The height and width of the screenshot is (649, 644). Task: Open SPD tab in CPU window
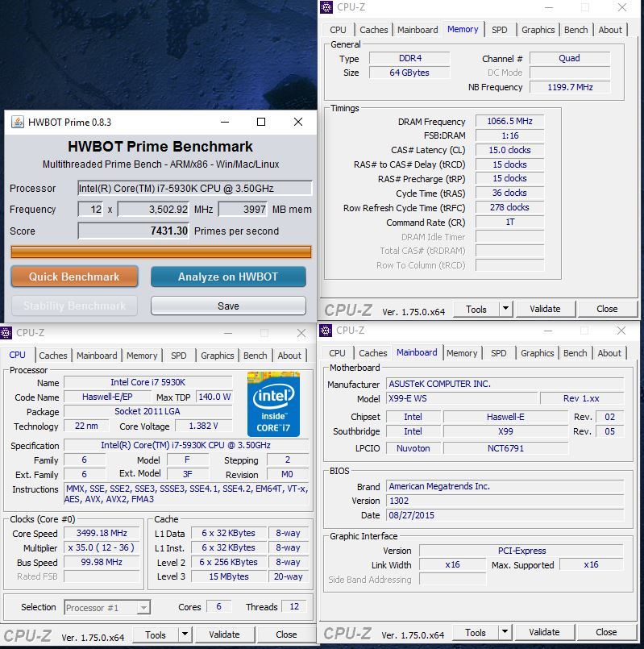[179, 356]
